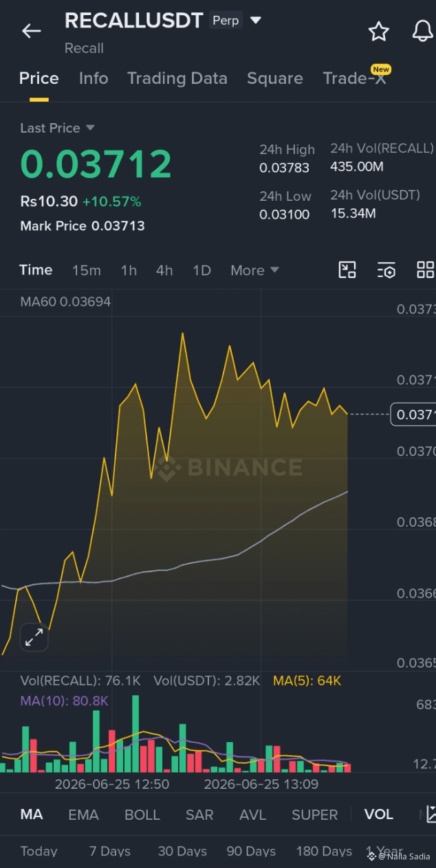Screen dimensions: 436x868
Task: Select the 1 Year performance range
Action: tap(385, 851)
